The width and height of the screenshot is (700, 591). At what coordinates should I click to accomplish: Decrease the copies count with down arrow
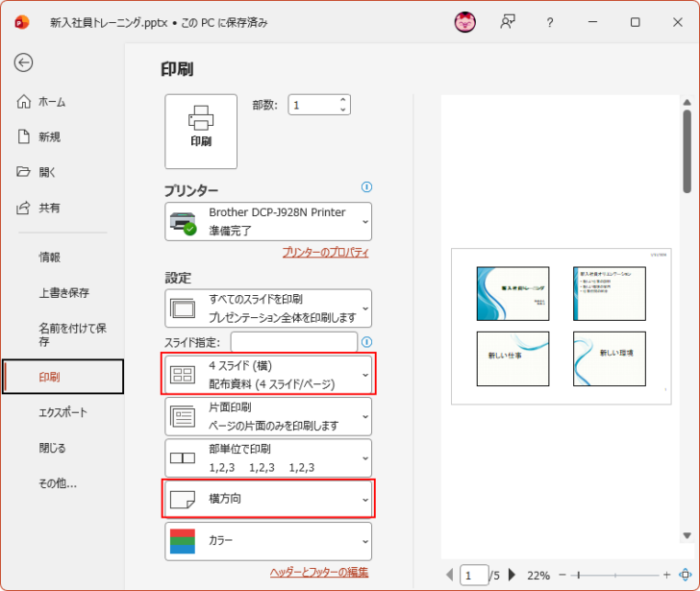(343, 110)
